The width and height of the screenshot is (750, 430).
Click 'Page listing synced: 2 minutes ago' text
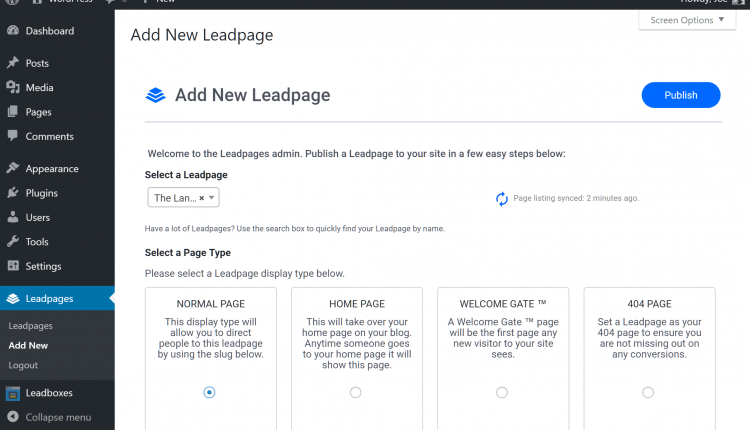(x=576, y=198)
